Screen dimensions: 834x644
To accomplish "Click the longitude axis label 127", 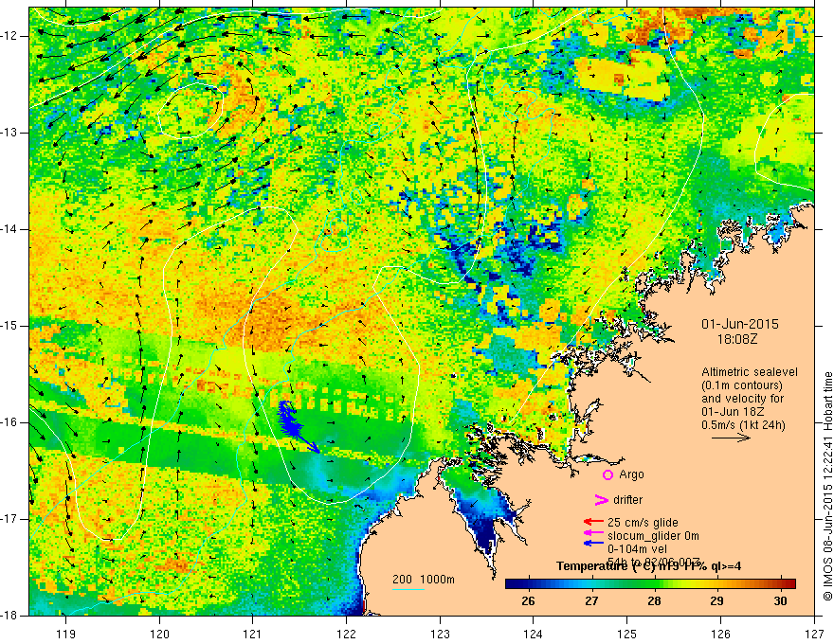I will pyautogui.click(x=814, y=634).
